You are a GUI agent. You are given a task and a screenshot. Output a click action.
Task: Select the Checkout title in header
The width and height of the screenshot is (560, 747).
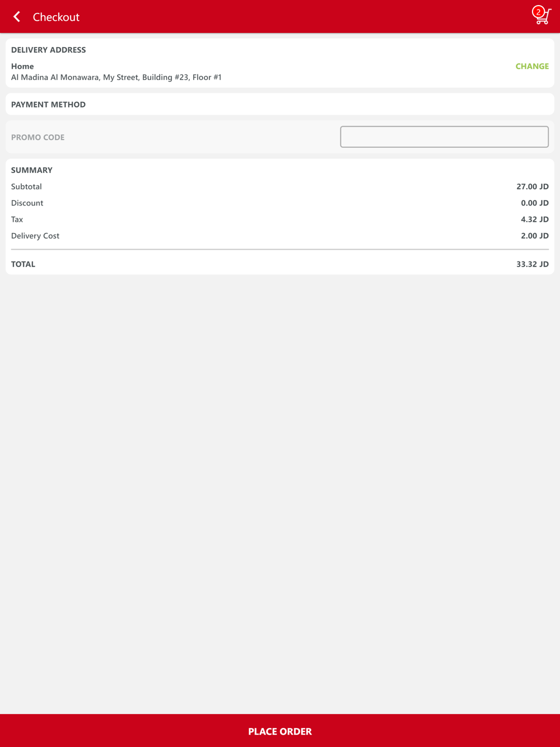[56, 17]
